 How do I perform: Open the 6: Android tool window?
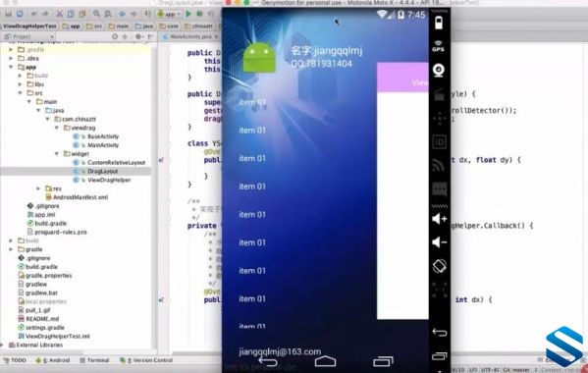tap(52, 360)
